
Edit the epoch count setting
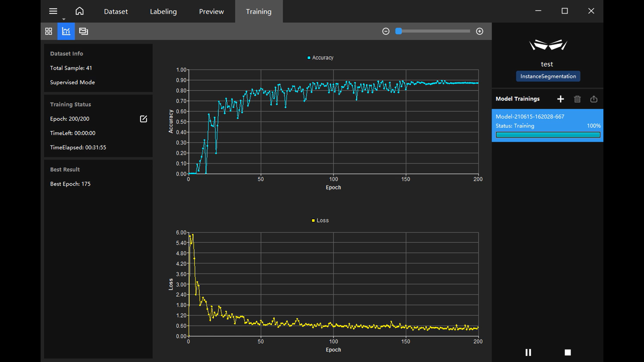[143, 119]
